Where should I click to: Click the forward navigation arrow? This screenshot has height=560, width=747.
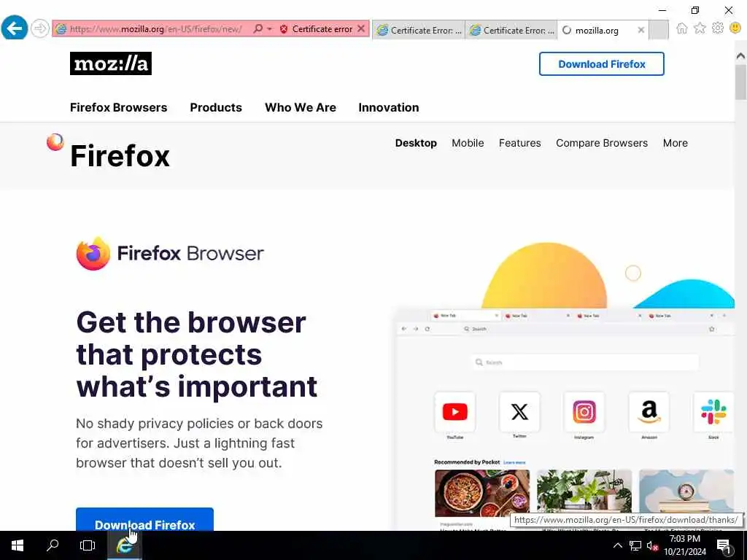tap(40, 28)
